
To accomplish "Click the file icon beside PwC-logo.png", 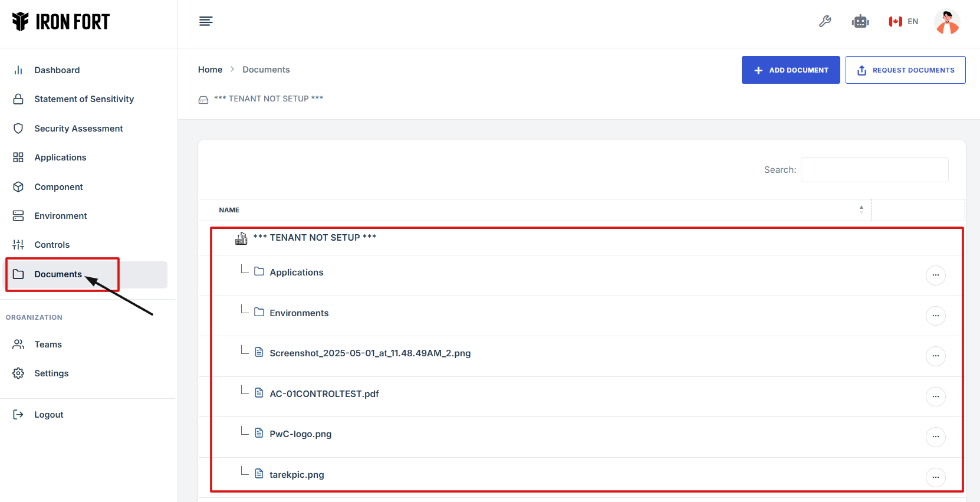I will 259,433.
